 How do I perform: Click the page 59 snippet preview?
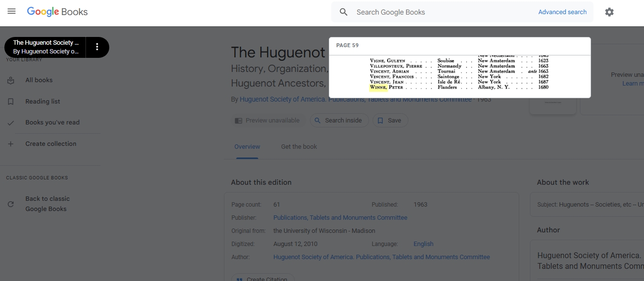[x=459, y=73]
